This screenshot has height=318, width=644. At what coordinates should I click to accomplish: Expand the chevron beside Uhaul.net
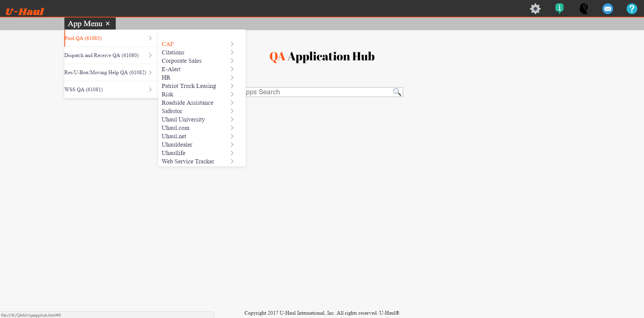coord(232,136)
